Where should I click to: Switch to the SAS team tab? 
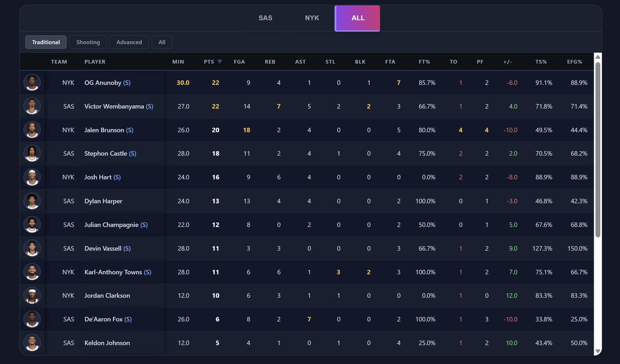[266, 18]
